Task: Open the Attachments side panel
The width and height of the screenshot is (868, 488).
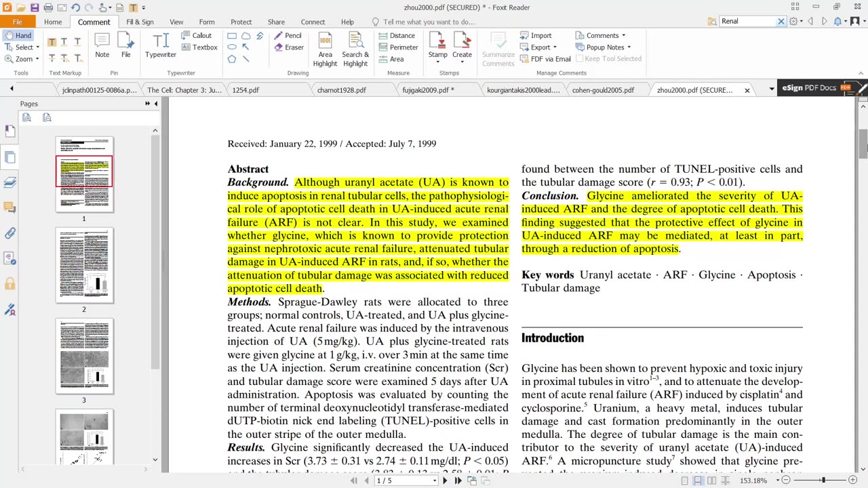Action: tap(9, 233)
